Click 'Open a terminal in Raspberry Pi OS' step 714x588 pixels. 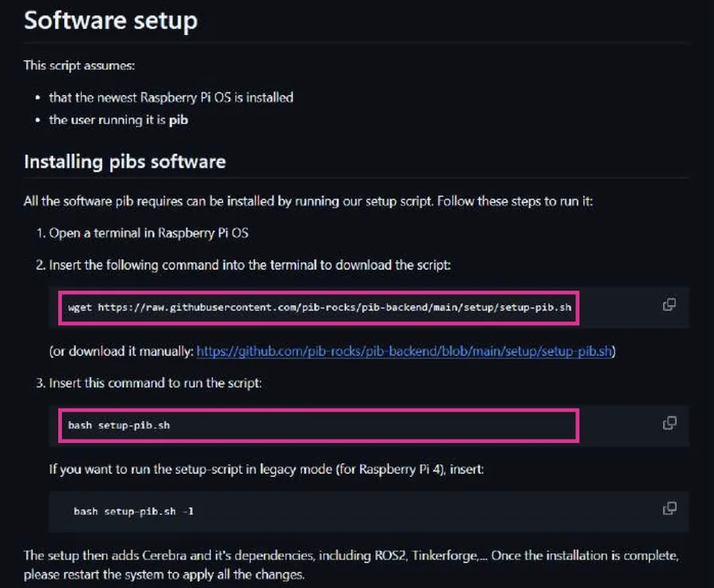tap(148, 233)
